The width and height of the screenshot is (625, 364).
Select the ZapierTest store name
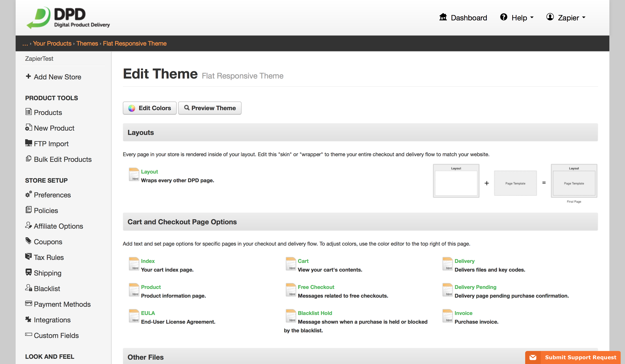(x=39, y=59)
